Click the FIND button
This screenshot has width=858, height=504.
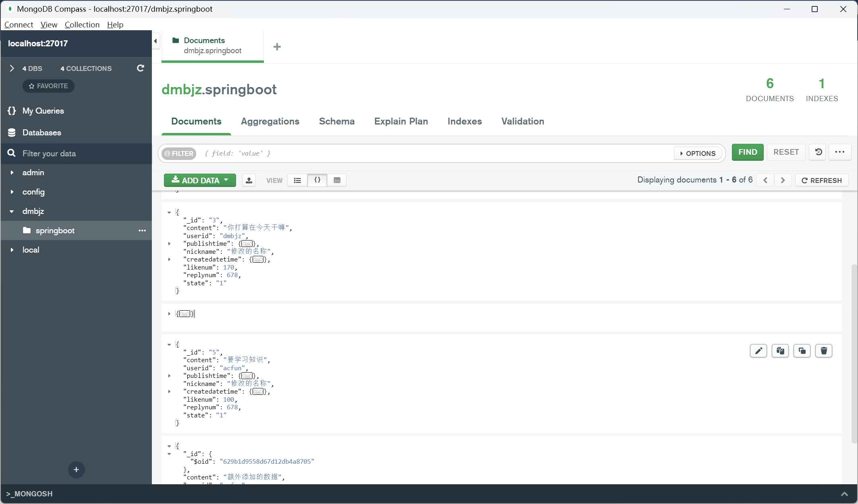748,152
